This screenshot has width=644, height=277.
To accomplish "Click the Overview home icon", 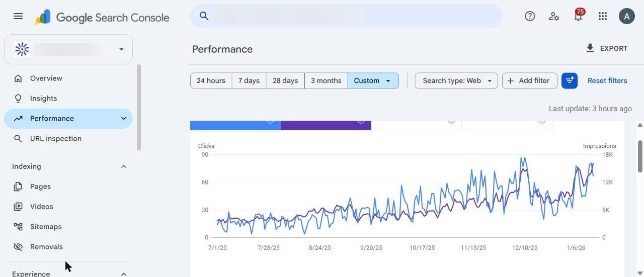I will point(18,78).
